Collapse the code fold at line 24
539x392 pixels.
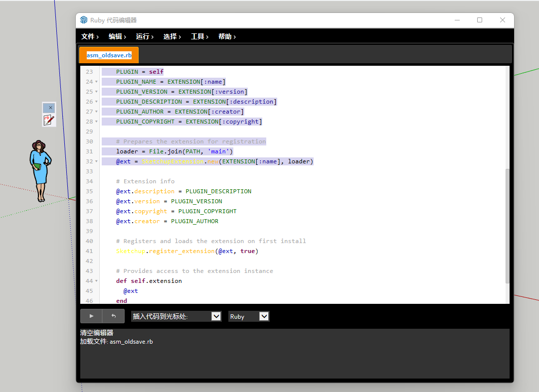[x=96, y=82]
